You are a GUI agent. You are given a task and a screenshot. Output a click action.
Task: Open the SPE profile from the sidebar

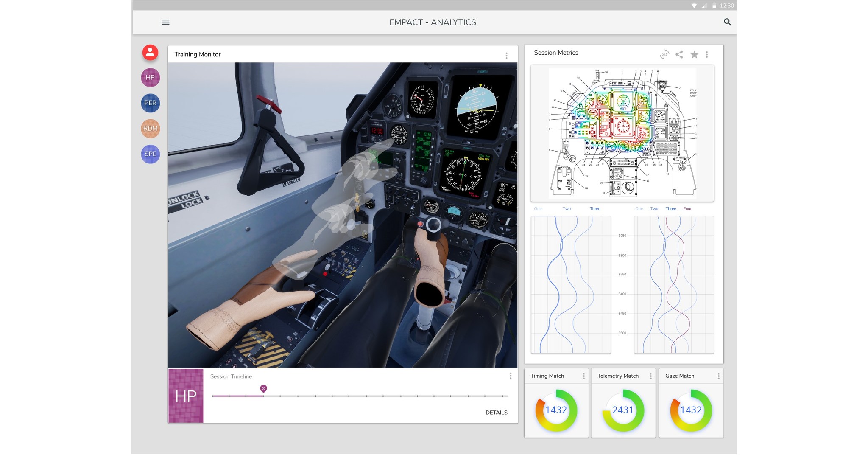[150, 154]
